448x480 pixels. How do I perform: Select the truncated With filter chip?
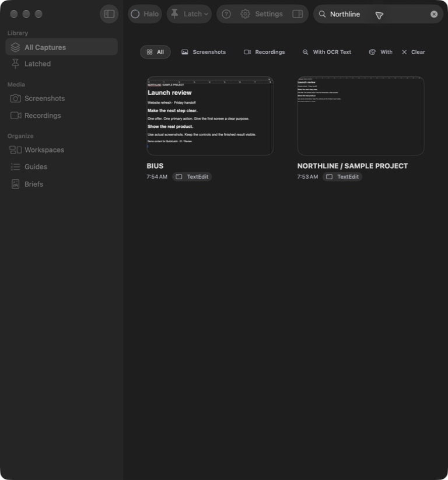point(381,52)
